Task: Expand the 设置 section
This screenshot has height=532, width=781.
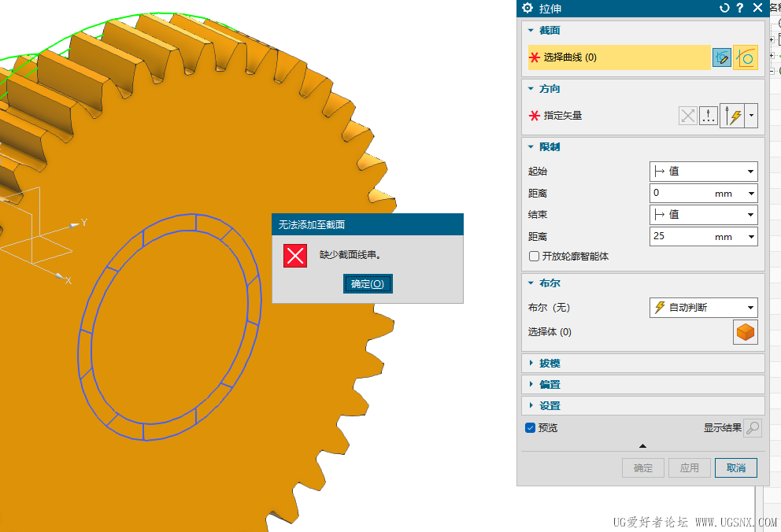Action: tap(531, 405)
